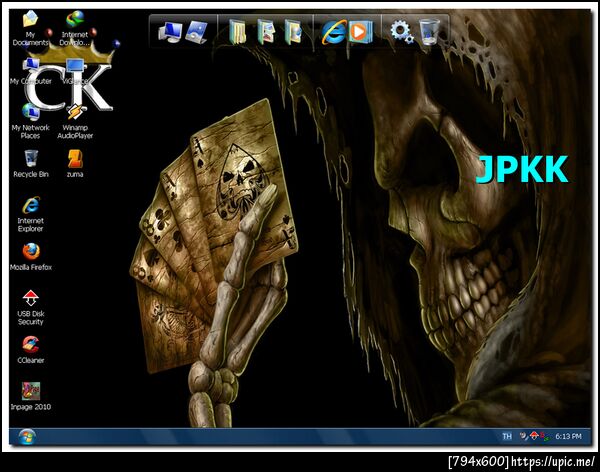
Task: Click the blue picture-with-disc icon in the dock
Action: tap(196, 32)
